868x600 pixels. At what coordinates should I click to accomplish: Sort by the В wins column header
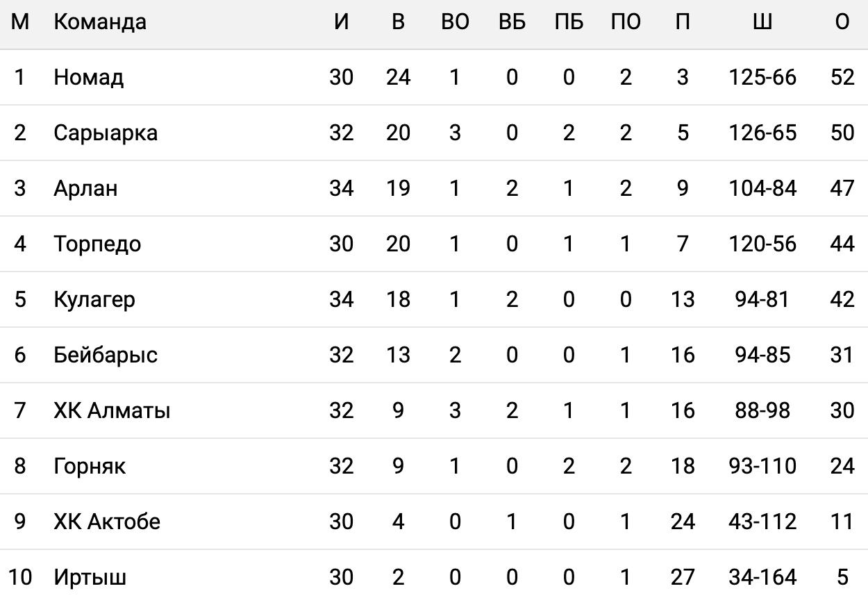click(398, 22)
